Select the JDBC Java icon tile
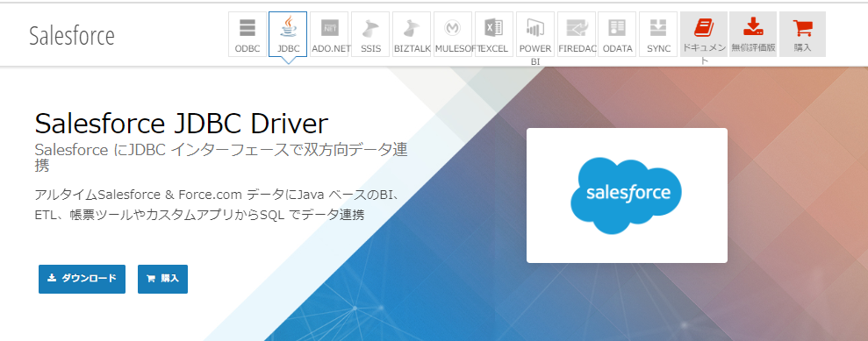 coord(288,33)
